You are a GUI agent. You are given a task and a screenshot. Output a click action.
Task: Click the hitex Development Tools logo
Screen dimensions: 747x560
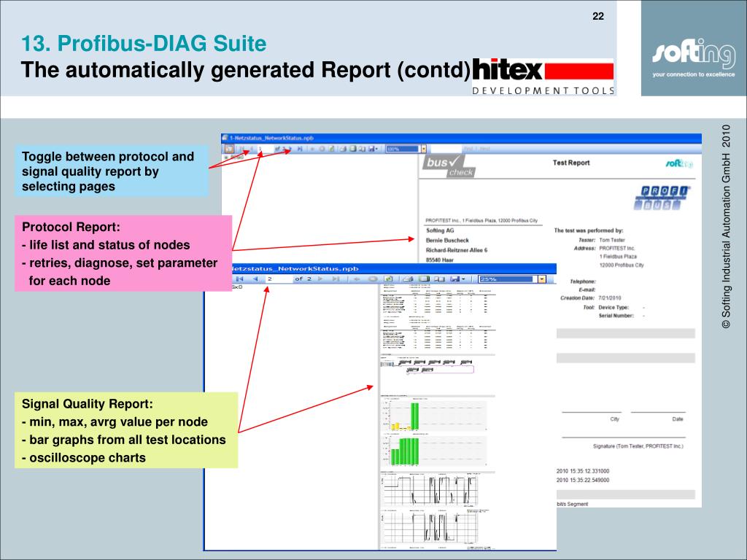(543, 77)
